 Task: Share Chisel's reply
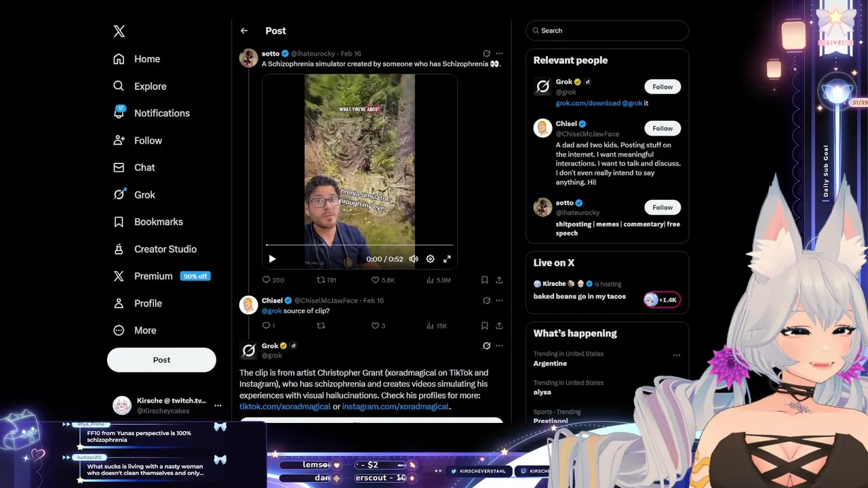click(x=499, y=326)
